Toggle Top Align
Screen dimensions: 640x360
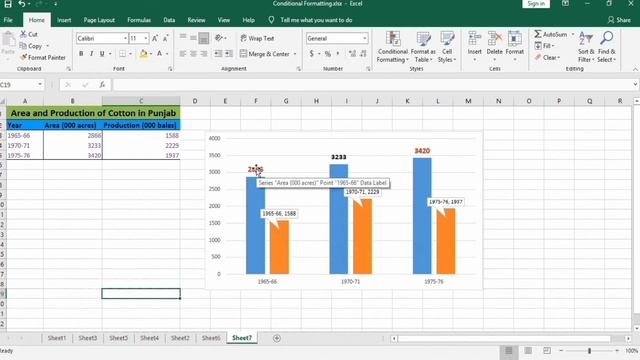click(x=182, y=38)
